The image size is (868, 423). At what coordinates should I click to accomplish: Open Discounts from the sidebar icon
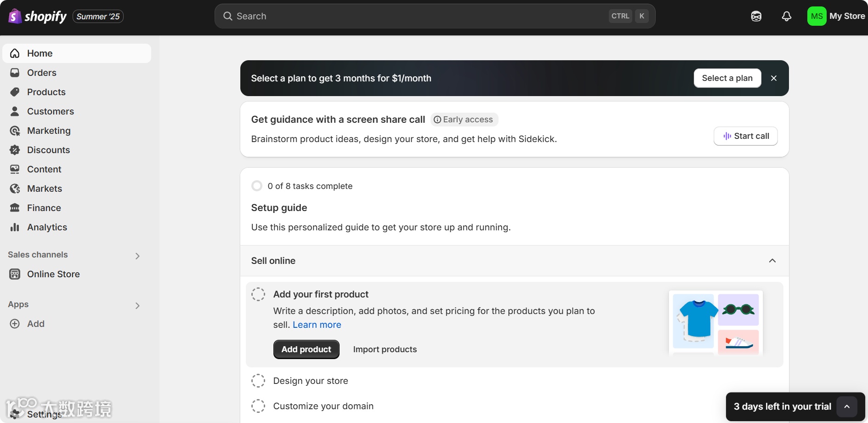15,150
